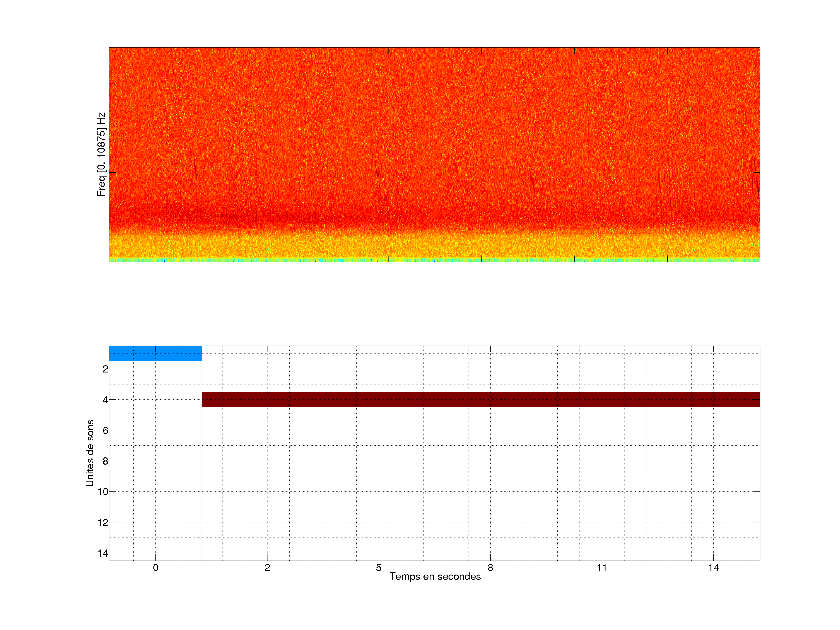This screenshot has height=630, width=840.
Task: Click y-axis tick label 2
Action: pyautogui.click(x=105, y=369)
